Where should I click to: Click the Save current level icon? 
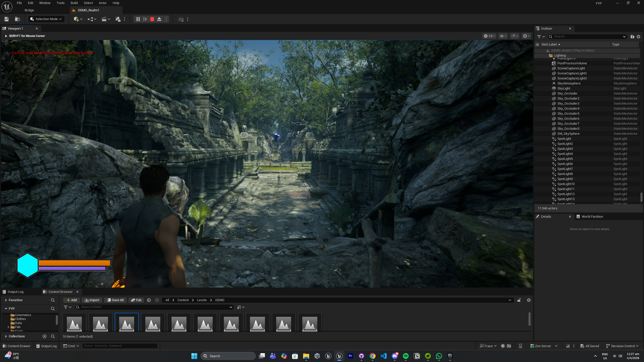[x=7, y=19]
